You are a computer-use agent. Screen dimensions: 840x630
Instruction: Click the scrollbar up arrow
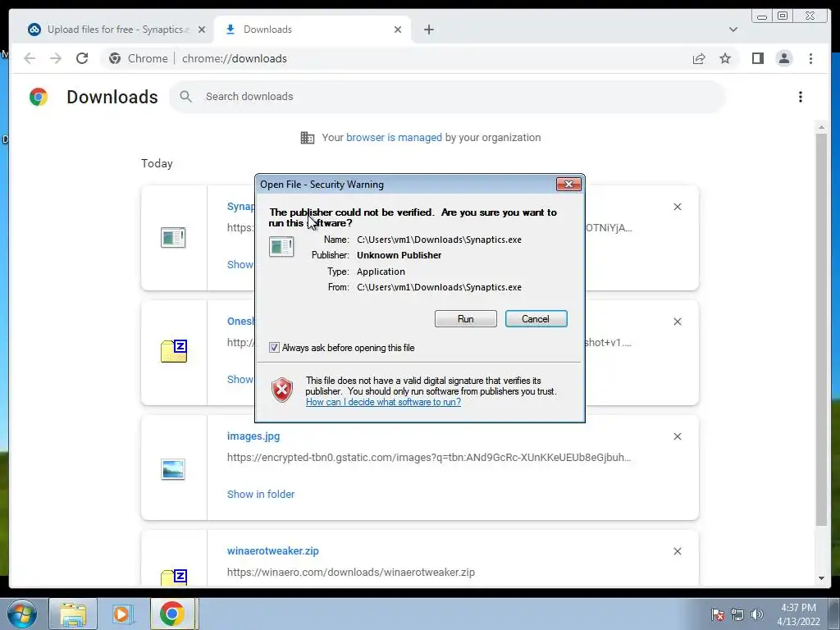tap(821, 127)
